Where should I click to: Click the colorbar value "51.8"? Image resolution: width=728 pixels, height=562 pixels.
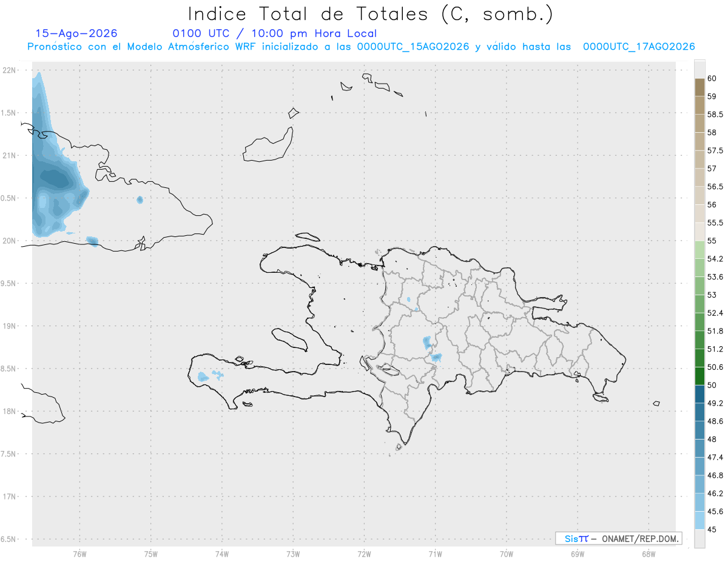(716, 331)
